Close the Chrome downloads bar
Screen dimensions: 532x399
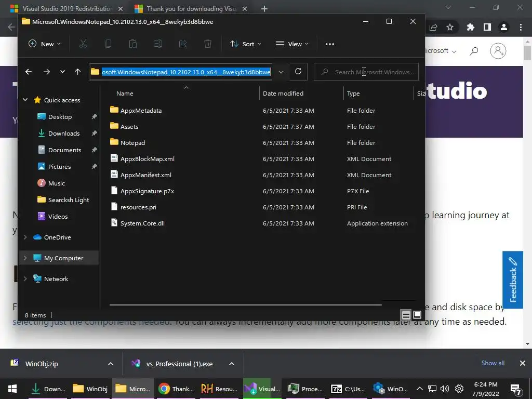[x=523, y=363]
